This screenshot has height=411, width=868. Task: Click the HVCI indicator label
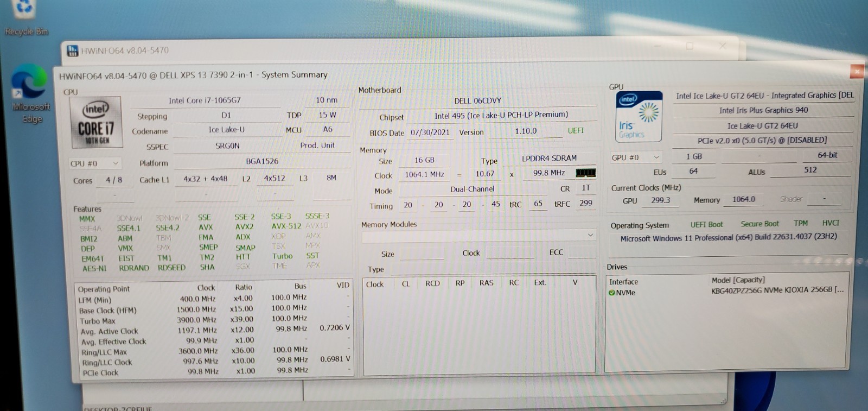830,223
